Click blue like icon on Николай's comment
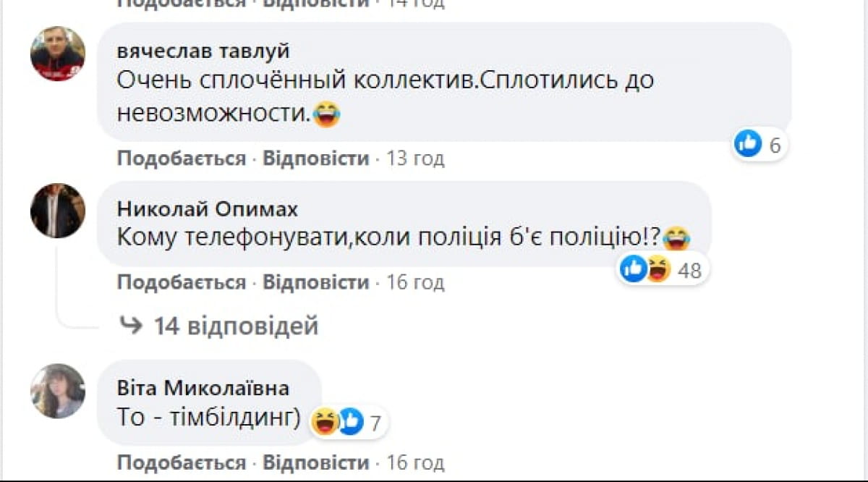 pos(633,269)
